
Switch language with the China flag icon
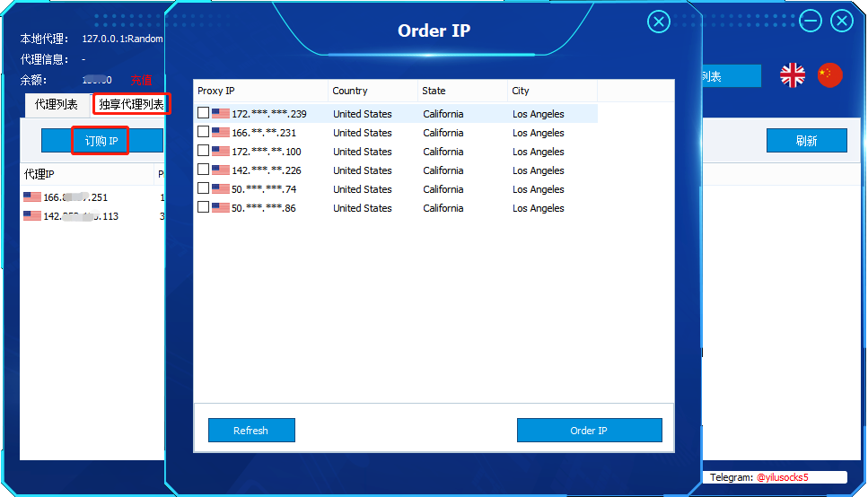pyautogui.click(x=830, y=75)
